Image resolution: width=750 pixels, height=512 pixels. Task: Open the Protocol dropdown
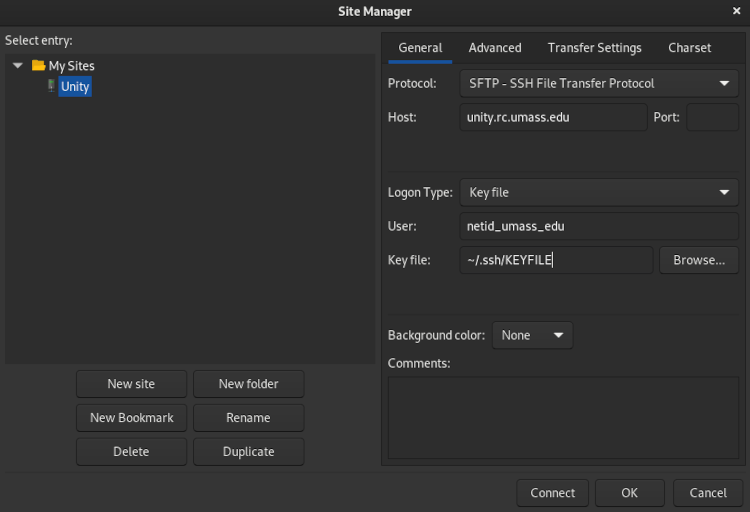click(598, 84)
